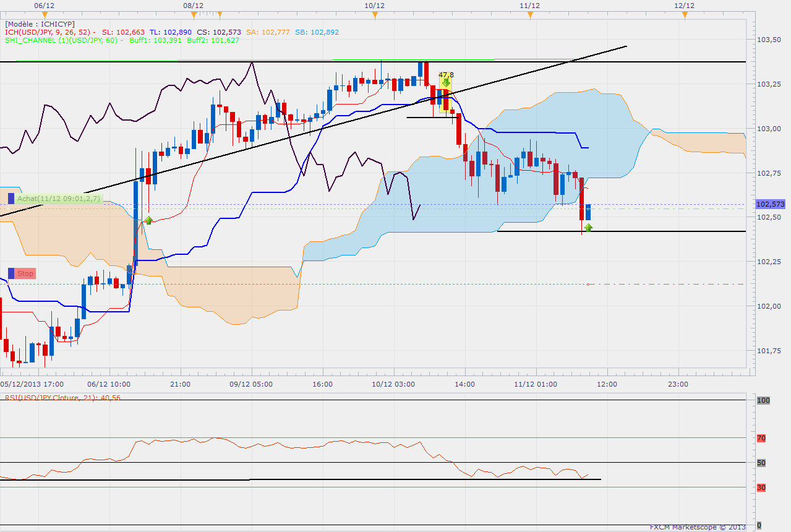Click the RSI level label 100
The image size is (791, 532).
763,400
